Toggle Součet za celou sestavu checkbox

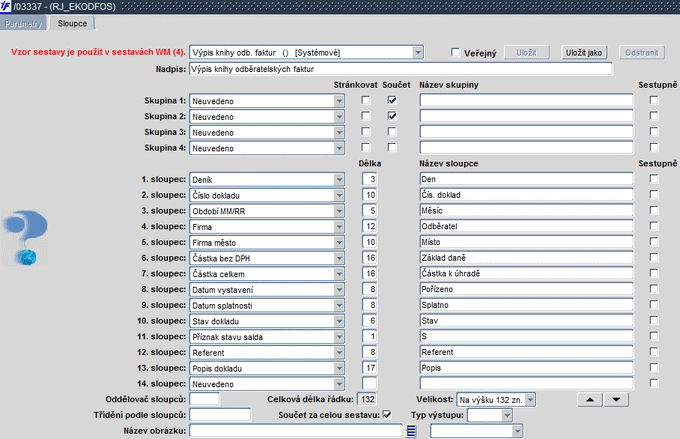point(387,415)
